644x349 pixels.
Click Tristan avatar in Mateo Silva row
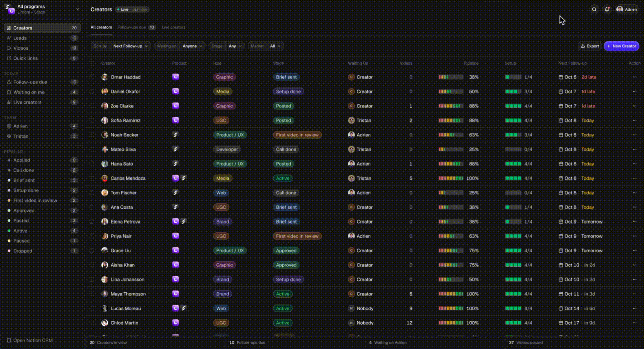click(x=351, y=149)
